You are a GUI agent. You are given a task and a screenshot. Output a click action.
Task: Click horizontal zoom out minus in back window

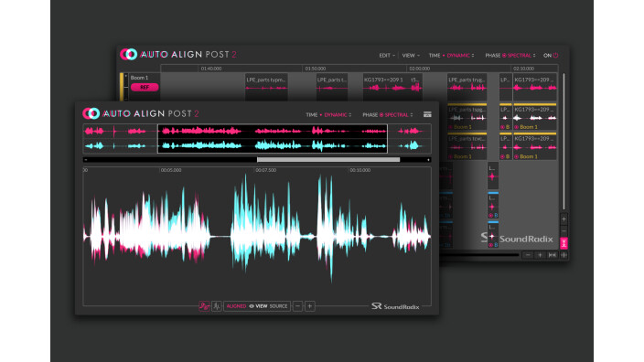click(528, 255)
